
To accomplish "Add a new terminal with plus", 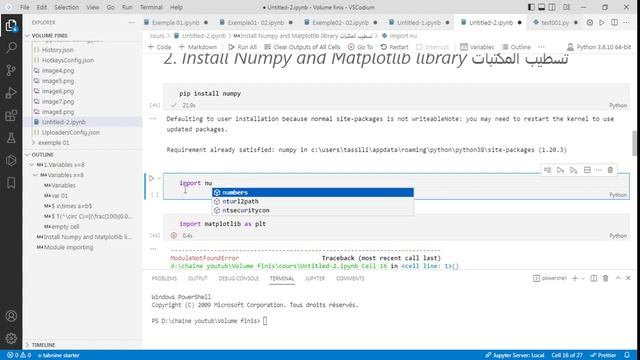I will (575, 278).
